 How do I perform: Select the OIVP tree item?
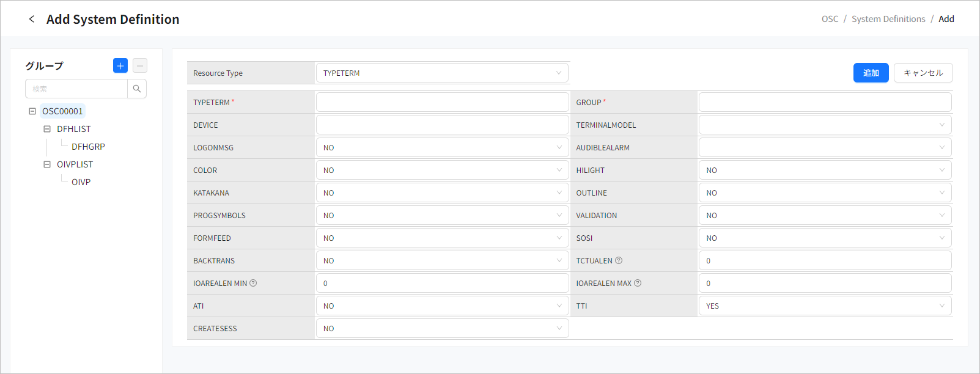click(81, 182)
